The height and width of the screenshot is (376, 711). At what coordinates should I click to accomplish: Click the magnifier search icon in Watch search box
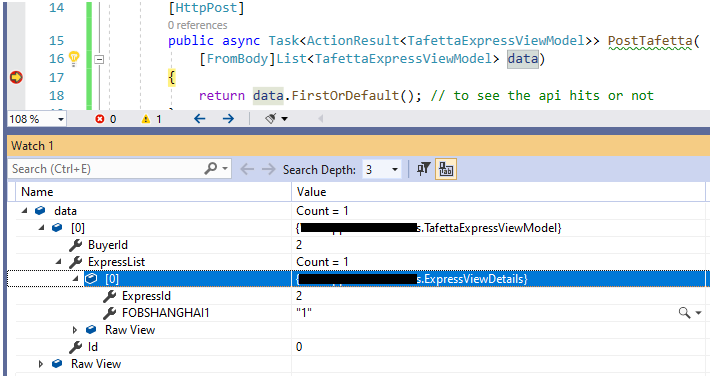[x=210, y=168]
